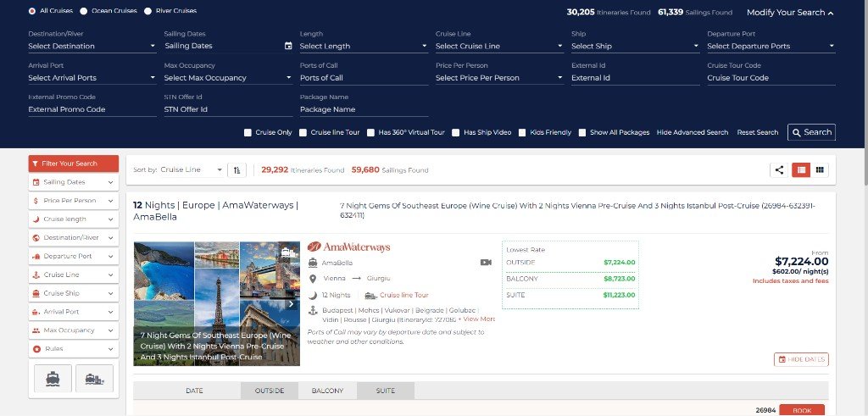868x416 pixels.
Task: Advance image carousel with next arrow
Action: point(292,303)
